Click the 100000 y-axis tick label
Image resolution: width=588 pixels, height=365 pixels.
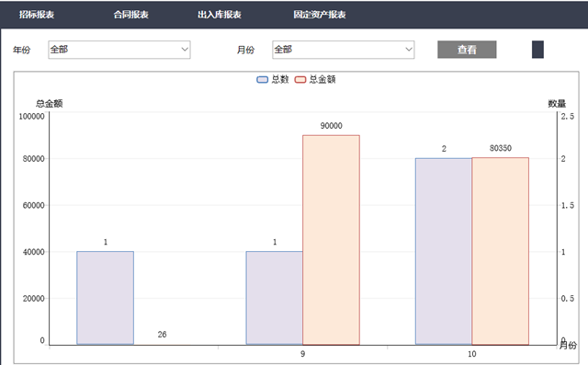click(x=32, y=116)
